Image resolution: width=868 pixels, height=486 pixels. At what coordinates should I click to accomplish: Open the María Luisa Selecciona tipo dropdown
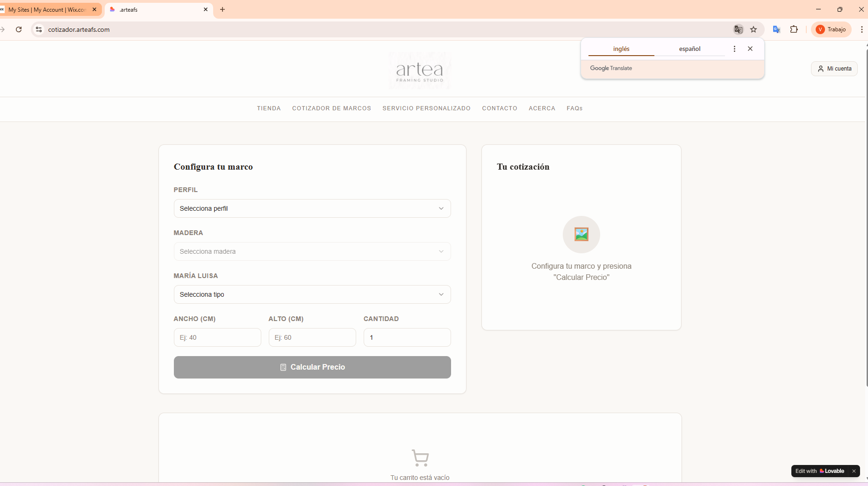312,294
